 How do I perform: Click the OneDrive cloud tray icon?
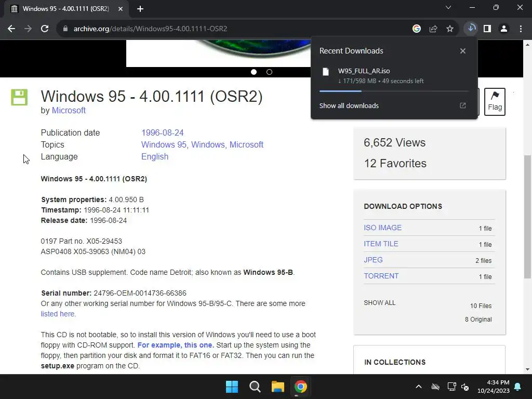[x=435, y=387]
